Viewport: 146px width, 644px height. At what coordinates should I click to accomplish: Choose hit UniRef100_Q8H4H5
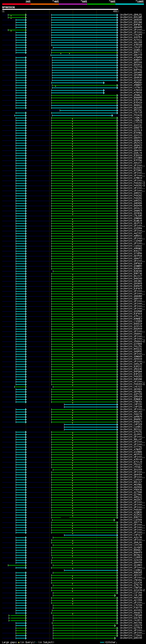point(131,27)
